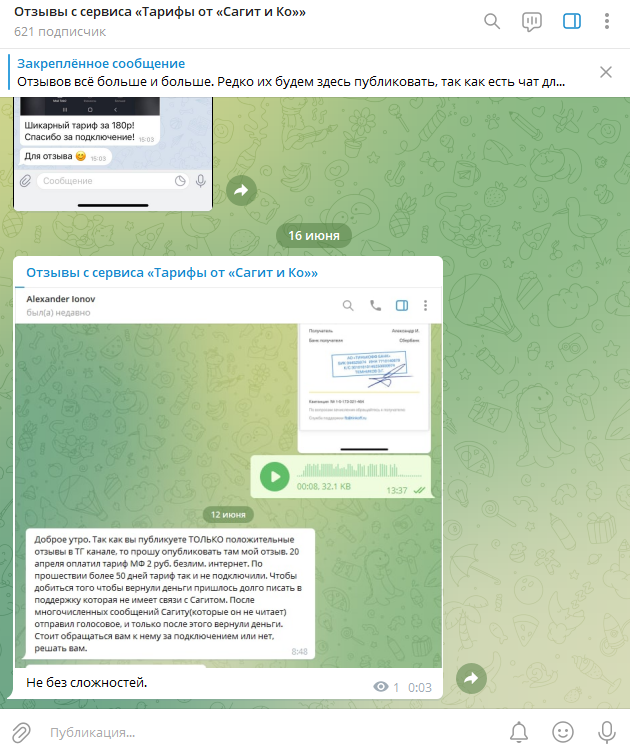Open the top review screenshot thumbnail
This screenshot has width=630, height=752.
pyautogui.click(x=113, y=153)
